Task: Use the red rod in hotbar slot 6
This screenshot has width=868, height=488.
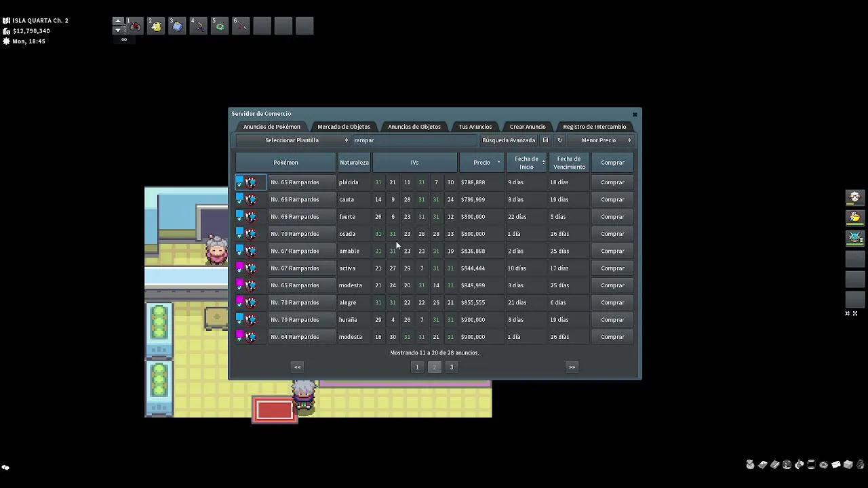Action: click(240, 26)
